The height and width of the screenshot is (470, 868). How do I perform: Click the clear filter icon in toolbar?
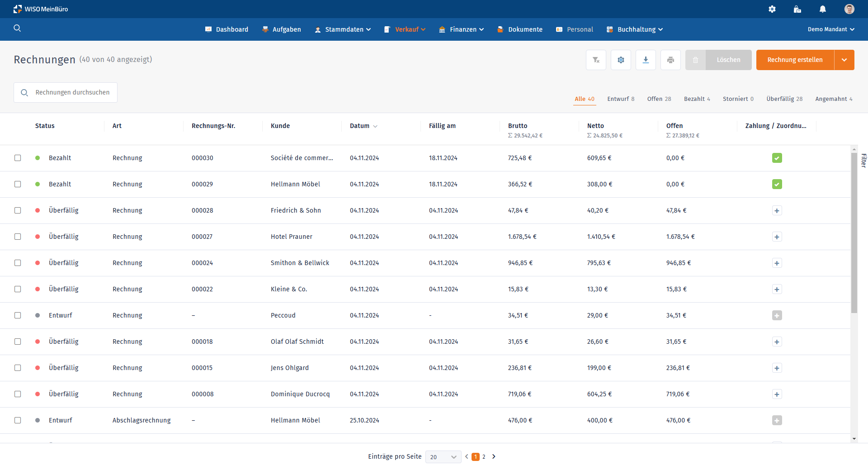point(596,60)
